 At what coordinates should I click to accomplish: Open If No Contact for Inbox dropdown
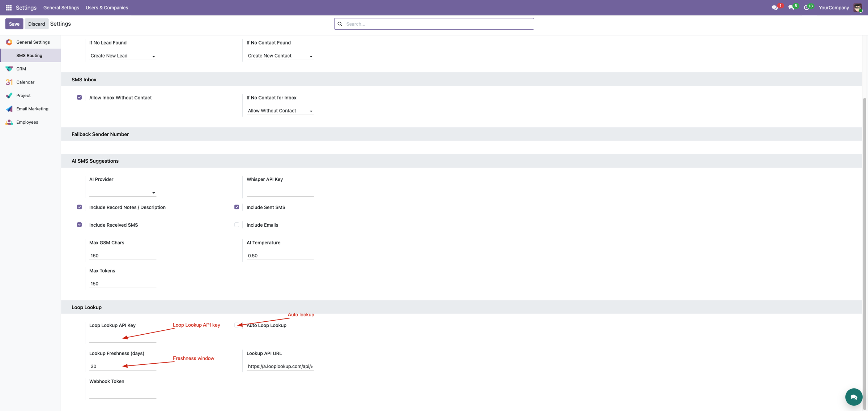click(280, 111)
